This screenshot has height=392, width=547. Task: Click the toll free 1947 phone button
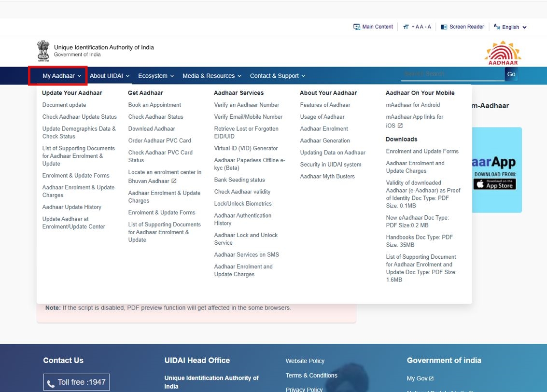click(x=76, y=382)
